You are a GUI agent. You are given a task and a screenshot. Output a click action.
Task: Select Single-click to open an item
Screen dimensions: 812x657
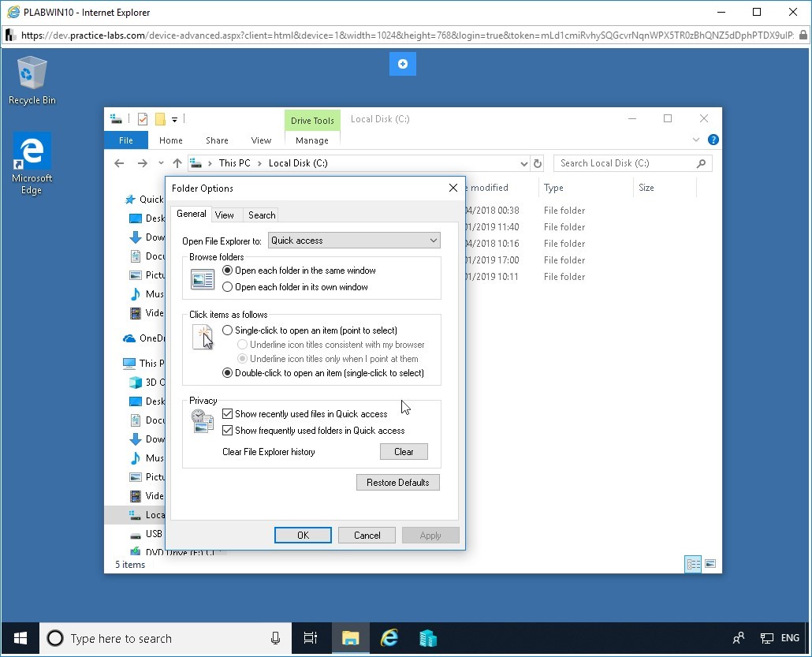pos(310,330)
